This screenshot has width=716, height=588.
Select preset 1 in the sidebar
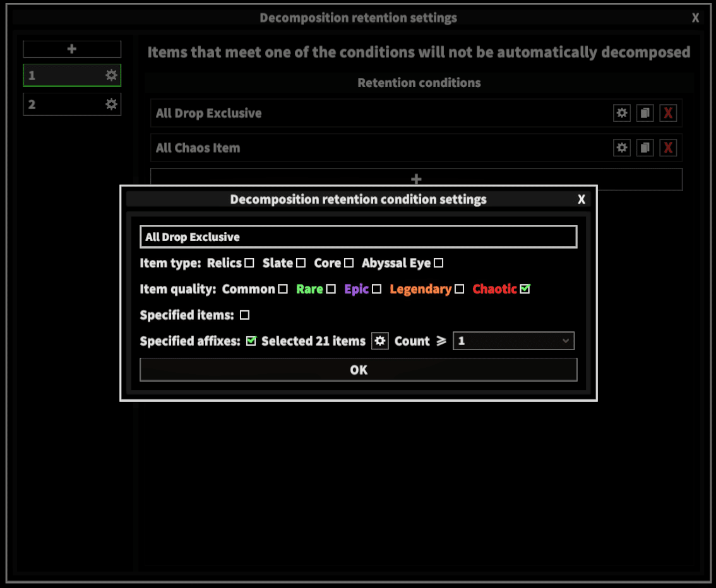click(x=72, y=75)
